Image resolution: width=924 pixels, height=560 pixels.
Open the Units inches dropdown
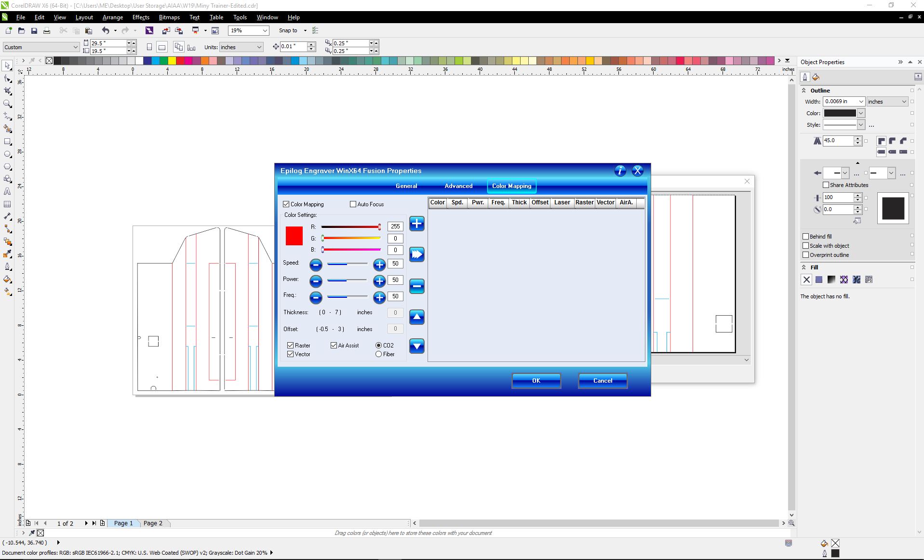259,47
